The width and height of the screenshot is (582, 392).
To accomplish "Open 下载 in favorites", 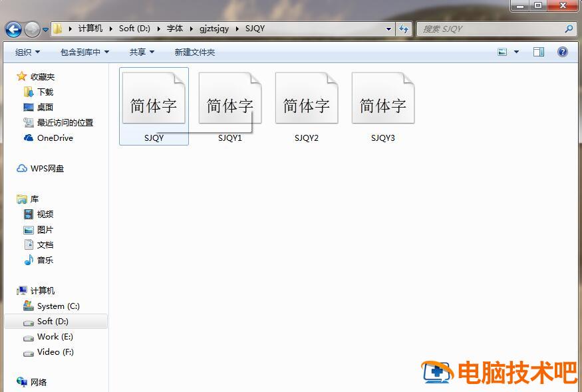I will point(45,92).
